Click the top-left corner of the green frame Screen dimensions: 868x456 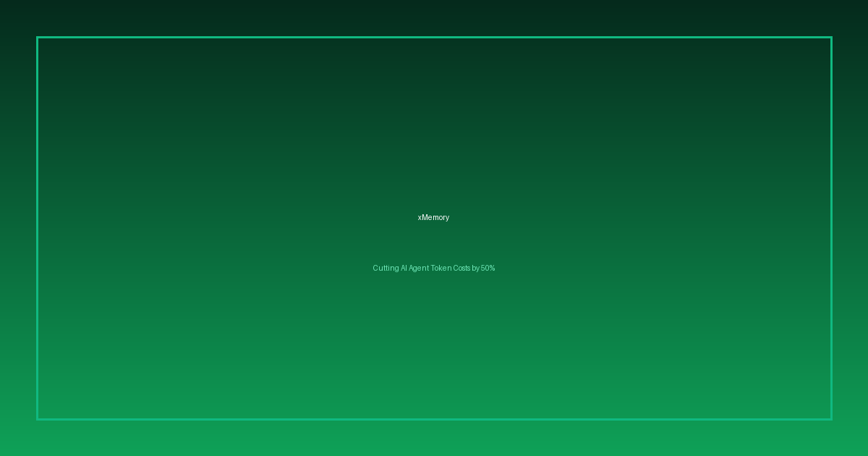pos(38,38)
